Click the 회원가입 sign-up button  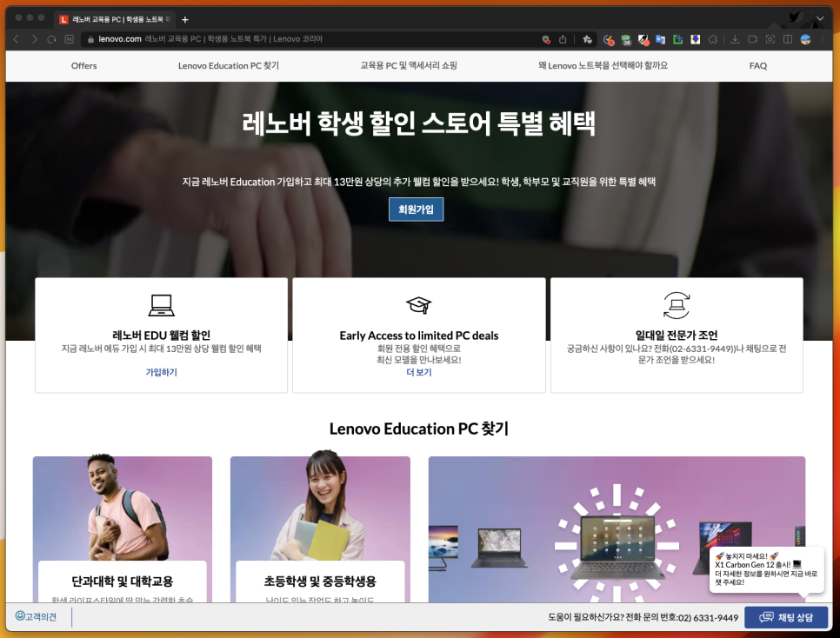point(416,209)
